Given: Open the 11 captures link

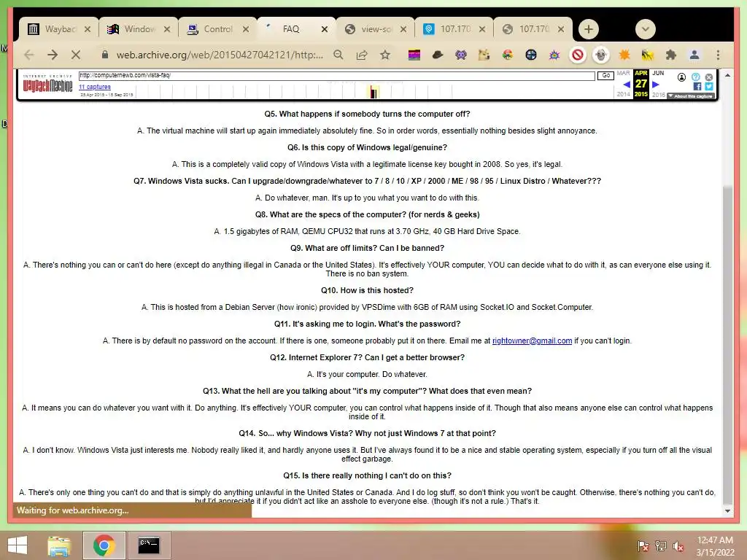Looking at the screenshot, I should 95,87.
